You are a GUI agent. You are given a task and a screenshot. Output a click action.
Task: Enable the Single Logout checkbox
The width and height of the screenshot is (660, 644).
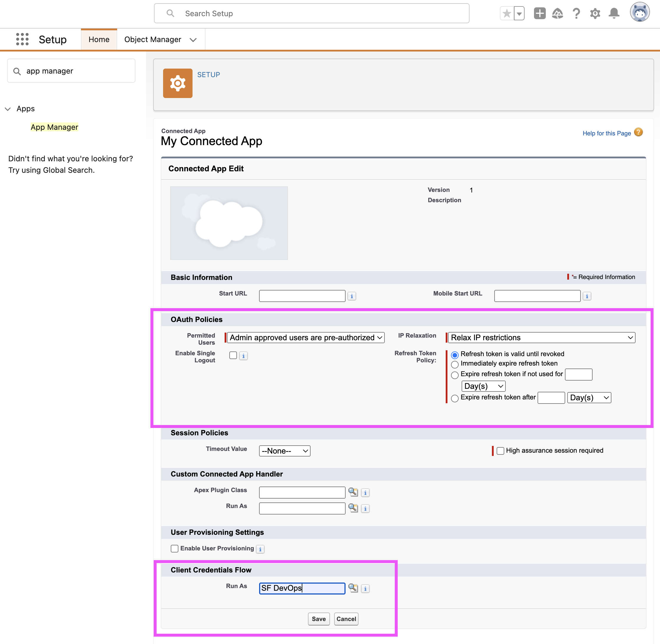pyautogui.click(x=233, y=355)
